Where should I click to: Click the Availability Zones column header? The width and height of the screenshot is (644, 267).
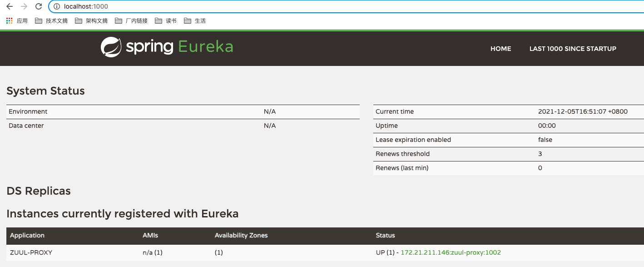click(x=241, y=235)
